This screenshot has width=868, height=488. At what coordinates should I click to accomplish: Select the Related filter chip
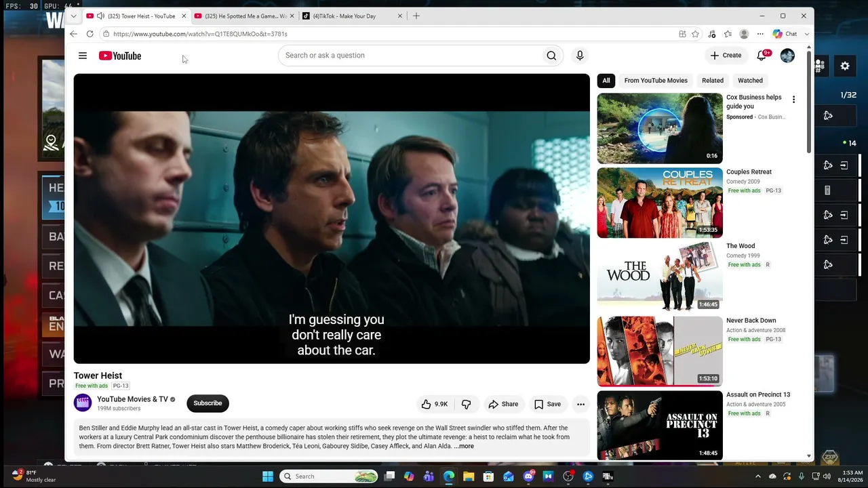[x=713, y=81]
